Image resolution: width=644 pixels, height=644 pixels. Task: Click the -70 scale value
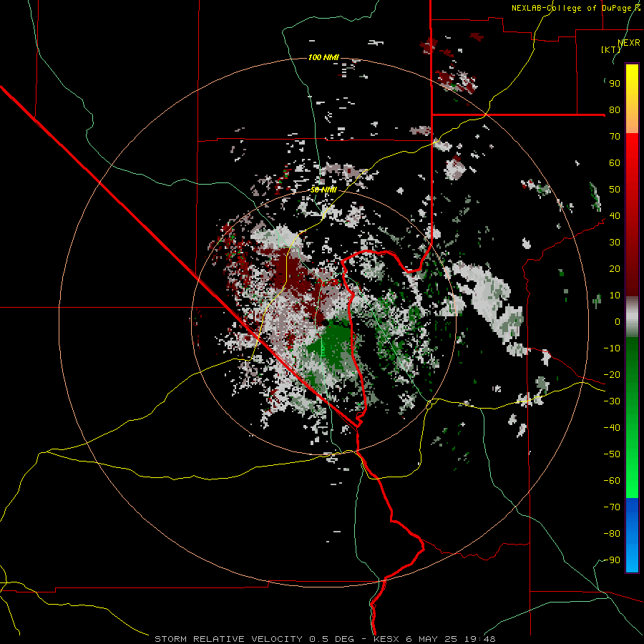[612, 507]
